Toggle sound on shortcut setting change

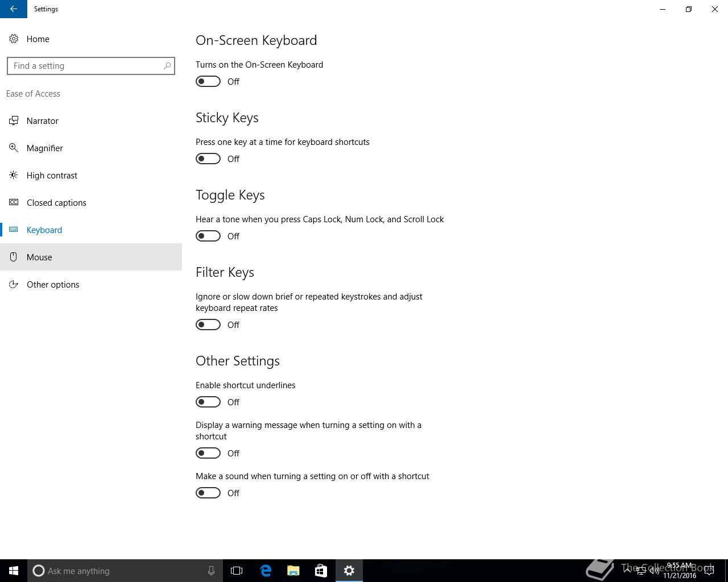(208, 493)
